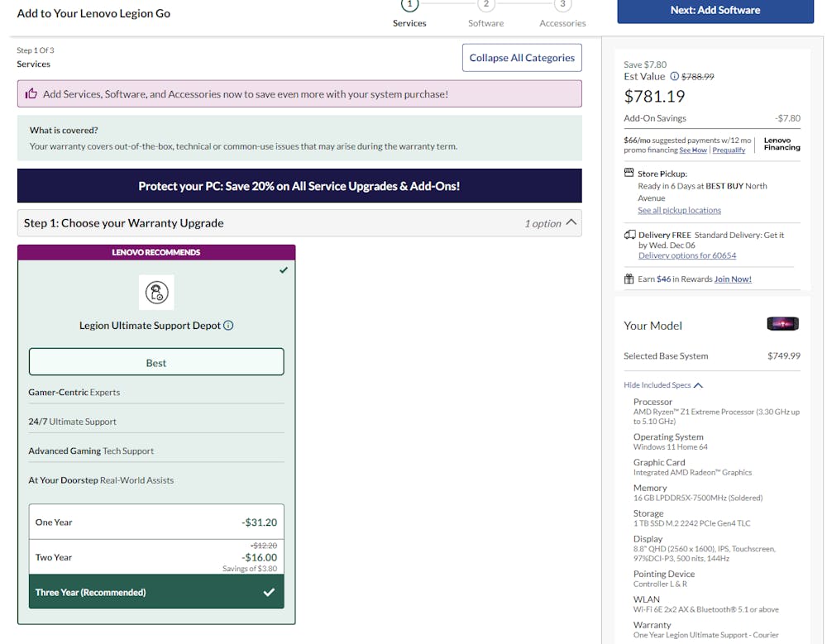Click the Store Pickup icon
The height and width of the screenshot is (644, 827).
pyautogui.click(x=629, y=173)
